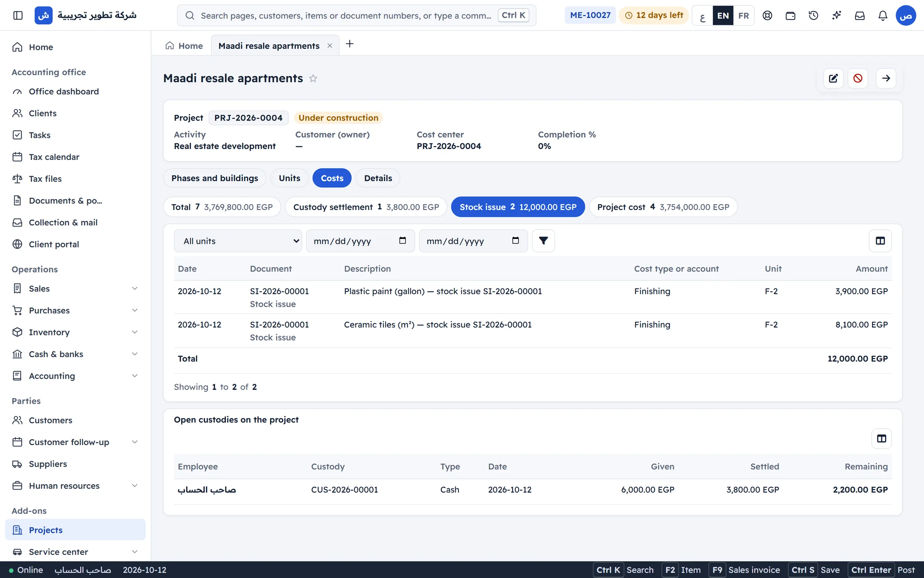Expand the Inventory menu

pos(75,332)
